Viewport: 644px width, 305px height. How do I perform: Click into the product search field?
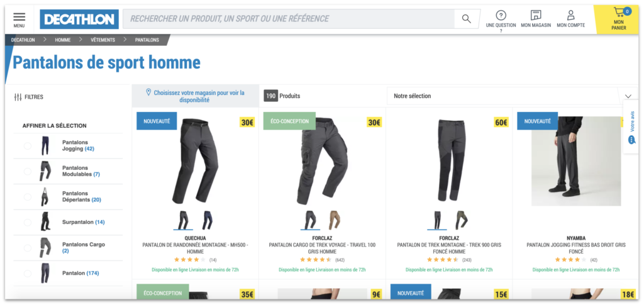(288, 19)
